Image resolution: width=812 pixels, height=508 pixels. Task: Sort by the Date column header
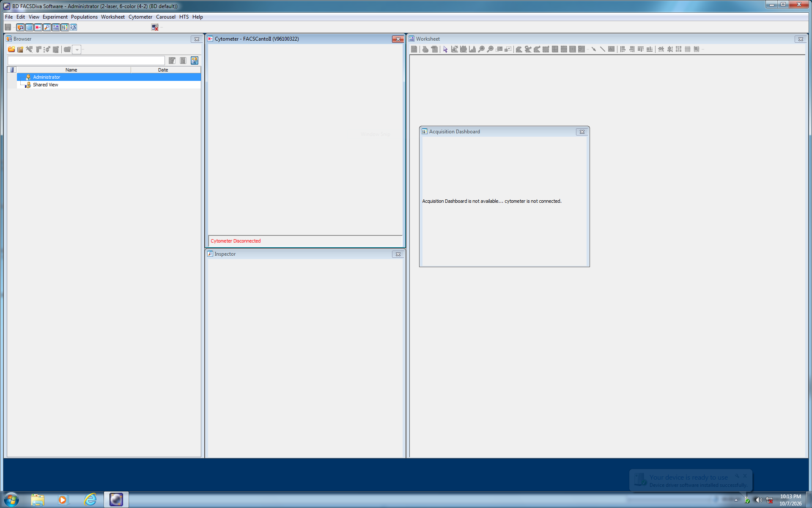pos(166,70)
